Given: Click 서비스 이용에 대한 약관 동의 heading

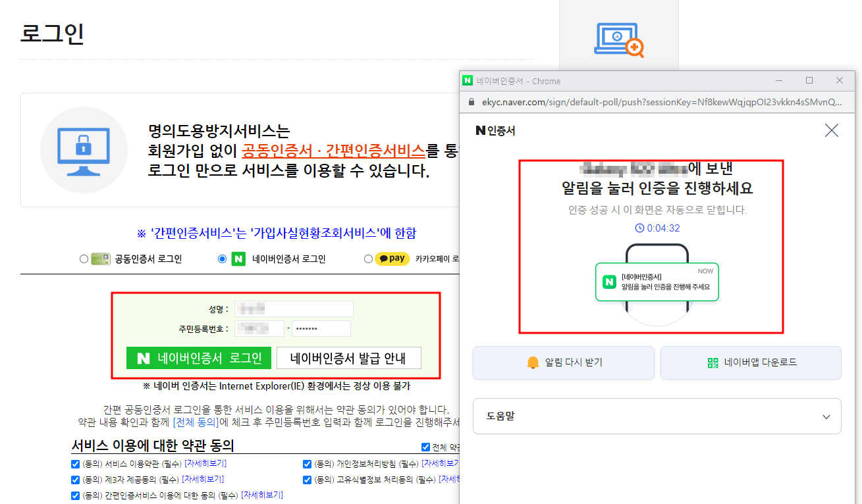Looking at the screenshot, I should tap(153, 445).
